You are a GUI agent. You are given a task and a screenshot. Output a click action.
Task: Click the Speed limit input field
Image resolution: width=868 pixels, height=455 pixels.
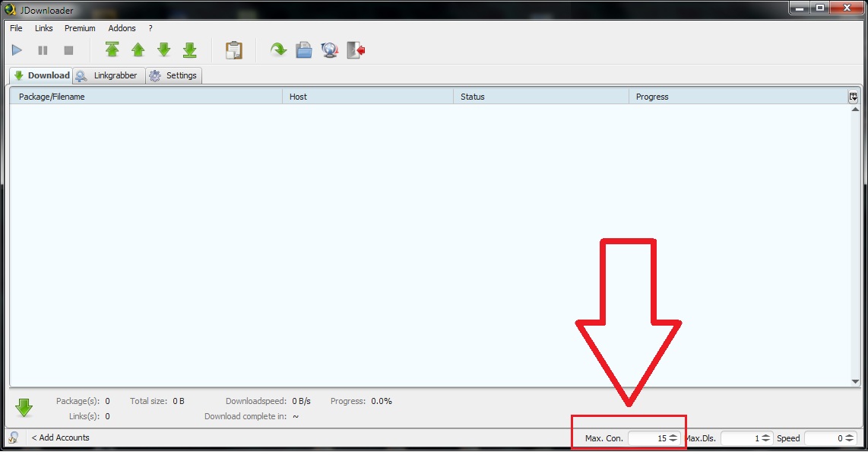[x=824, y=438]
